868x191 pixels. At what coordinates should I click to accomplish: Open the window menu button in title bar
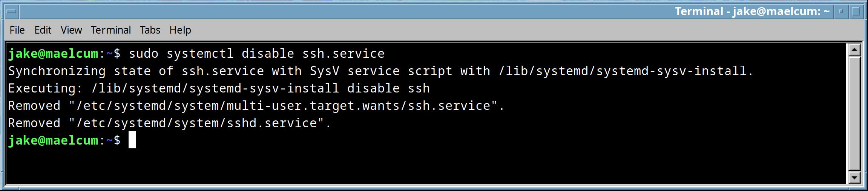pos(11,12)
